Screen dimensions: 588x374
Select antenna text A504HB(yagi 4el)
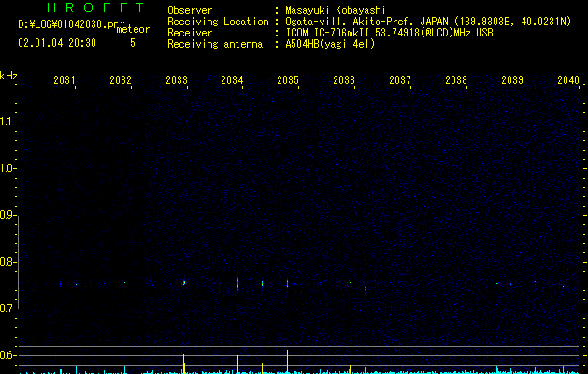coord(330,44)
